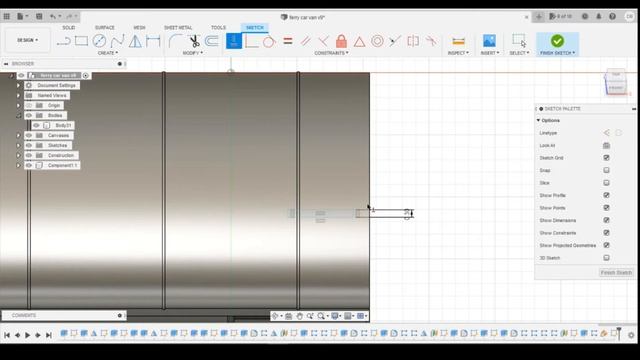The image size is (640, 360).
Task: Apply the Curvature constraint
Action: coord(431,41)
